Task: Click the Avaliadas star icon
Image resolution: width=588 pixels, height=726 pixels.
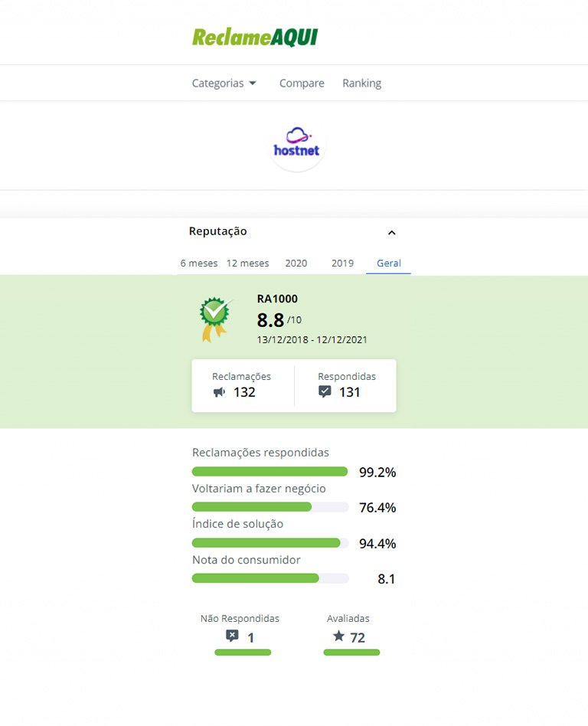Action: point(339,636)
